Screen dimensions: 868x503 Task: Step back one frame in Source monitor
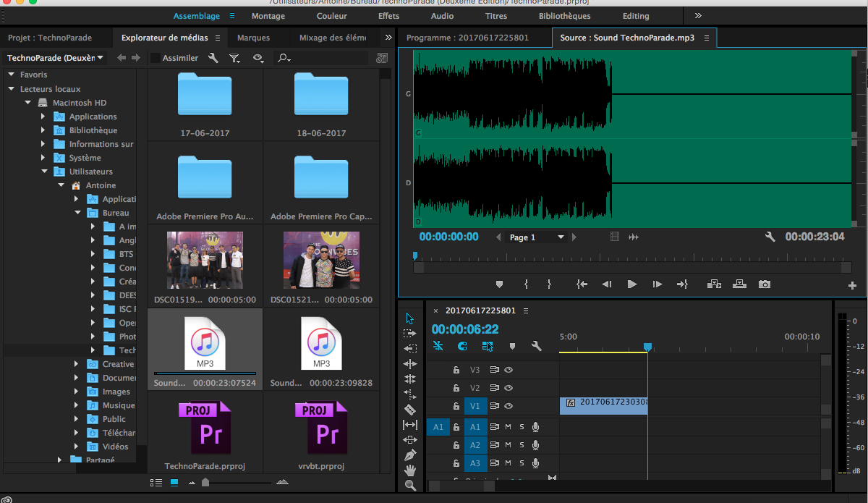(607, 284)
